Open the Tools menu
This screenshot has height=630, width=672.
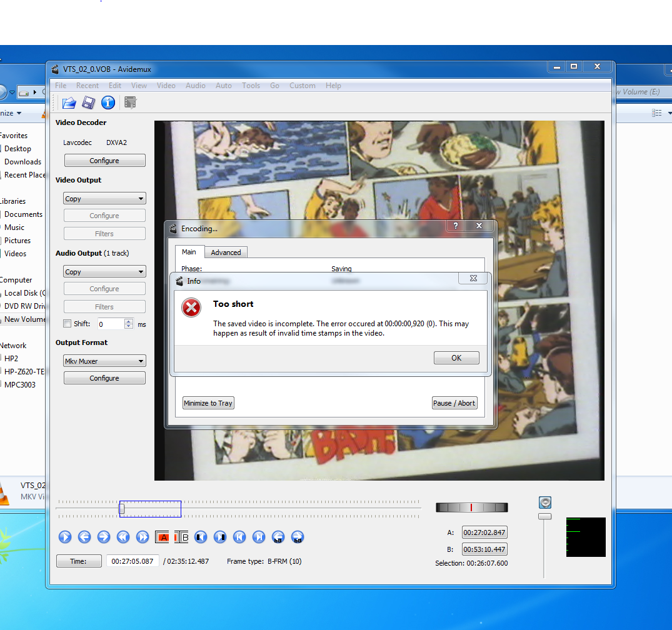coord(251,86)
